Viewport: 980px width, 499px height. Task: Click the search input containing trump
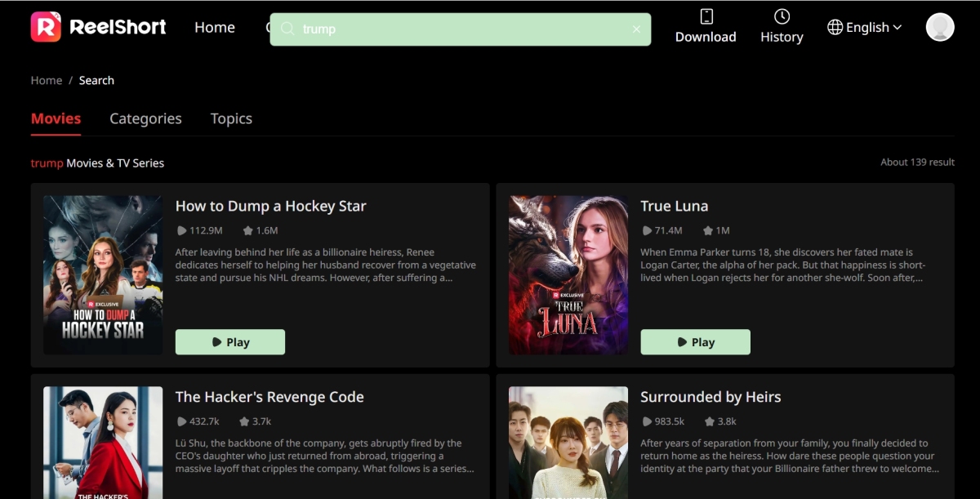(461, 29)
